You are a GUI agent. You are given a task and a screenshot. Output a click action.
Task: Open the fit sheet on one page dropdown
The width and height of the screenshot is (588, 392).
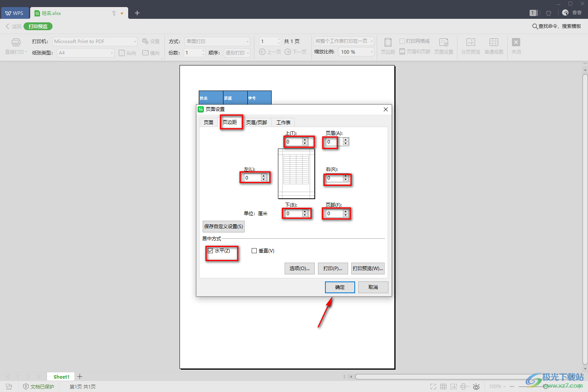(344, 41)
